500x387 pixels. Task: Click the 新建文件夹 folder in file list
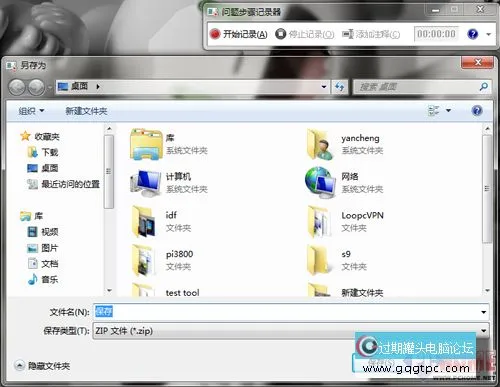pos(362,293)
